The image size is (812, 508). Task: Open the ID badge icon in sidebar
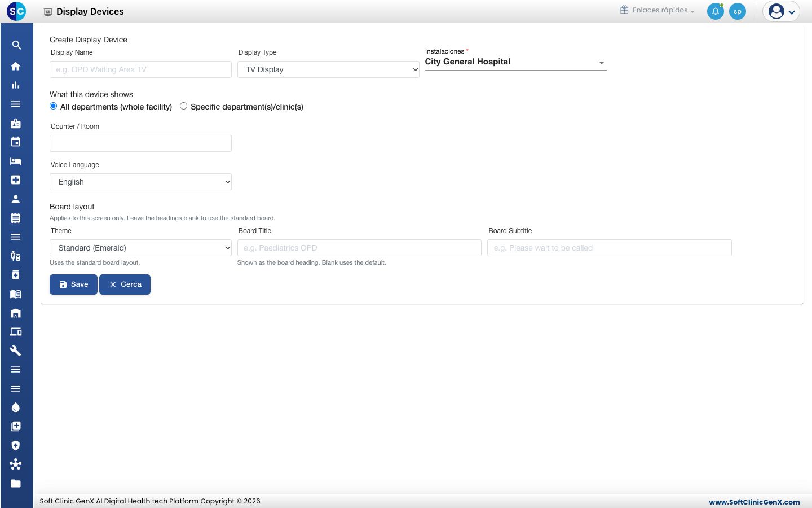(x=16, y=123)
